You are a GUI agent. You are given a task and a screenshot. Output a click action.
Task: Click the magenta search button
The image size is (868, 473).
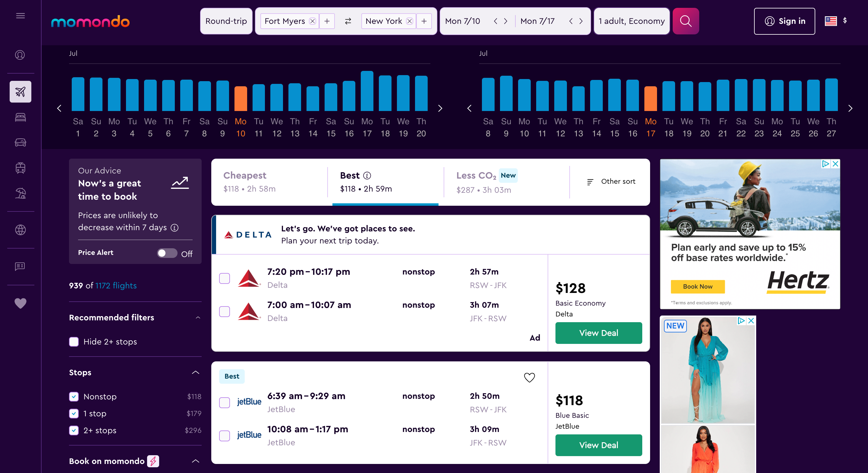685,21
